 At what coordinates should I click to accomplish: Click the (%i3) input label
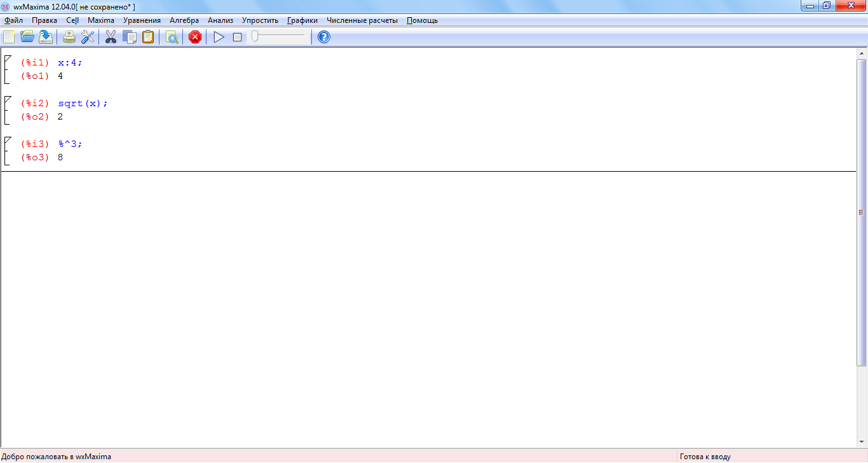click(x=35, y=144)
